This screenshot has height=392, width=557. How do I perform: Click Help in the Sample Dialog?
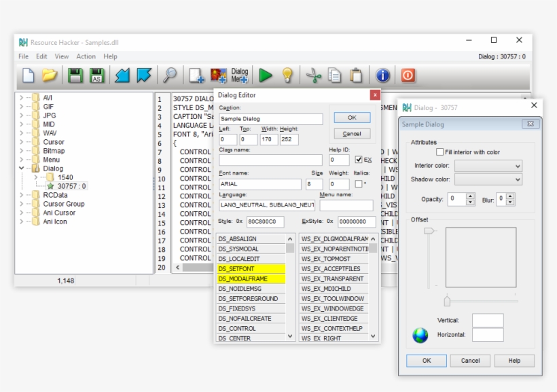(x=514, y=360)
